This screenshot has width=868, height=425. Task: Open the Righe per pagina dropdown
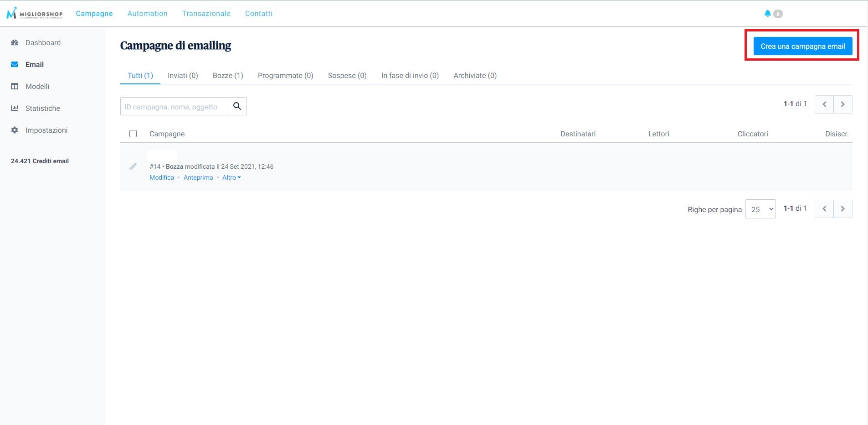click(760, 209)
